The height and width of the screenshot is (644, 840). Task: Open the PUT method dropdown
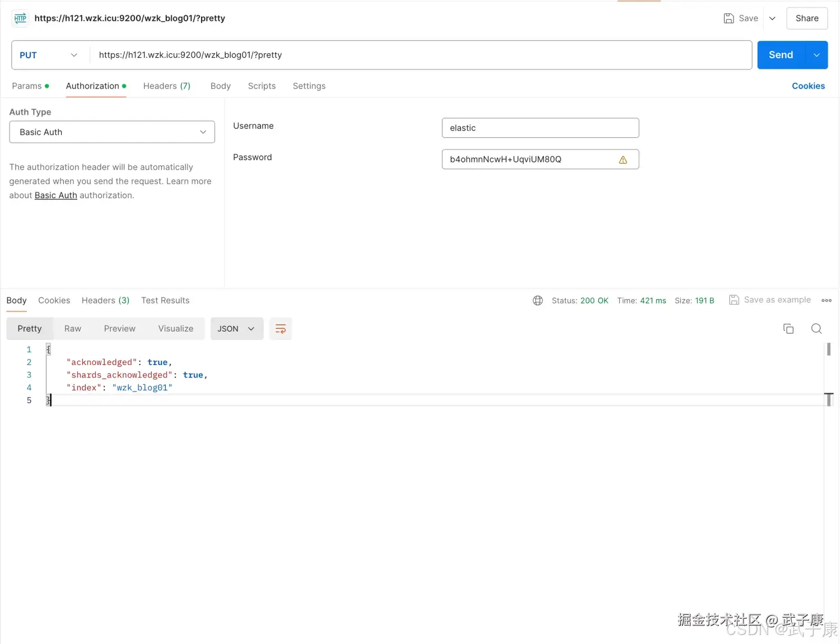(49, 55)
